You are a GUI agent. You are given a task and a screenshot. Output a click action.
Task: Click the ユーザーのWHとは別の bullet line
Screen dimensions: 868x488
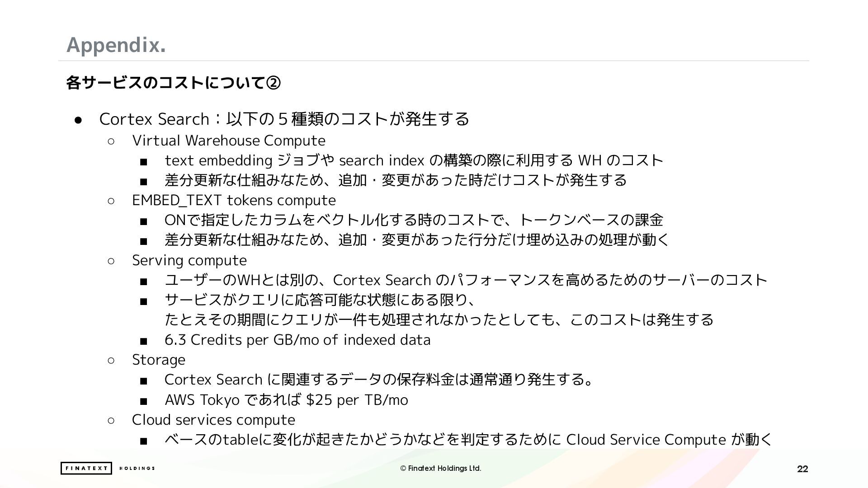[466, 280]
